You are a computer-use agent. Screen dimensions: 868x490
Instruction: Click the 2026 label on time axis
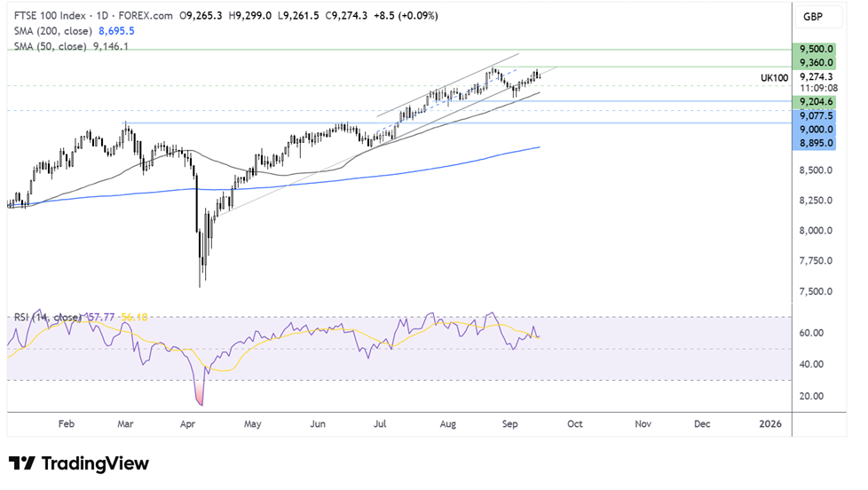pyautogui.click(x=770, y=424)
